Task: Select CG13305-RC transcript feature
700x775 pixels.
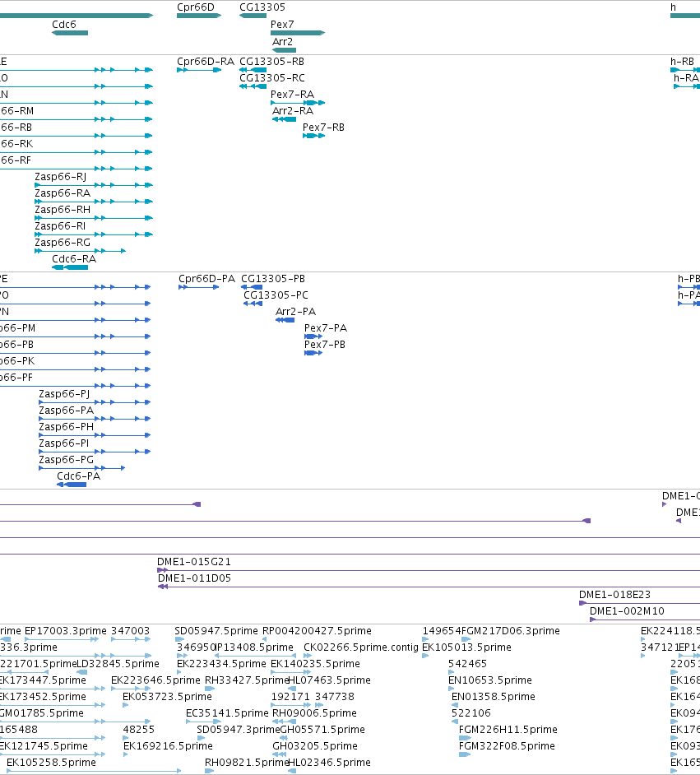Action: pyautogui.click(x=253, y=86)
